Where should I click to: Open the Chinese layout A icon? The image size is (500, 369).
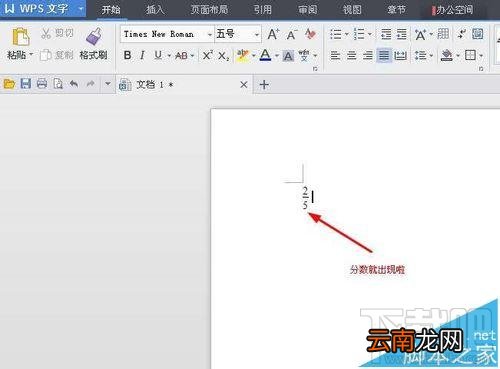coord(420,34)
